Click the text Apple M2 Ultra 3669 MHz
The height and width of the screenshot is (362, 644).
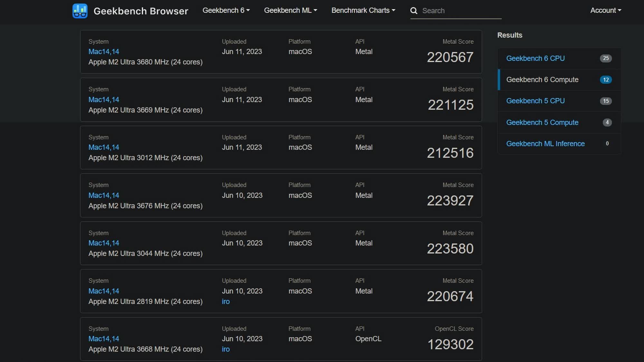click(x=128, y=110)
